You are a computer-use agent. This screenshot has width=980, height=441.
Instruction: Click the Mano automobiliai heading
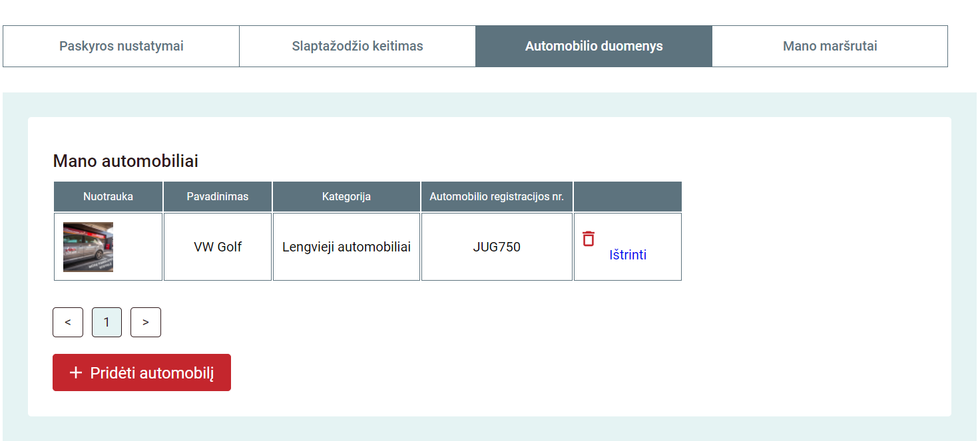tap(126, 161)
